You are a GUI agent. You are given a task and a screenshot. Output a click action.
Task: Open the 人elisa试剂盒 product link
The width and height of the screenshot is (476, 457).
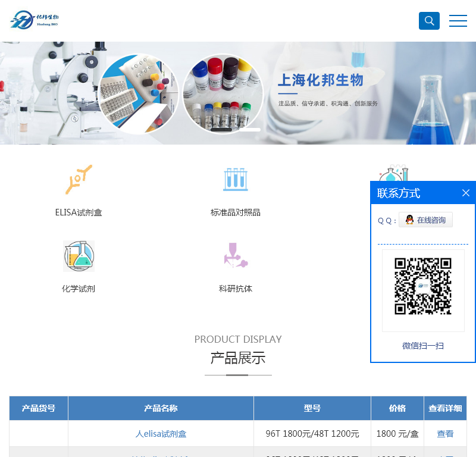tap(161, 434)
